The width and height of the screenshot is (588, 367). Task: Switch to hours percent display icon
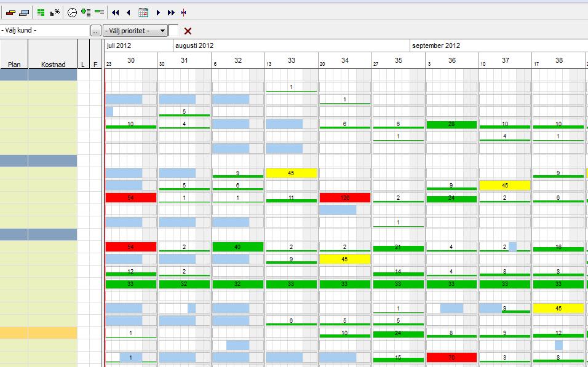coord(55,13)
